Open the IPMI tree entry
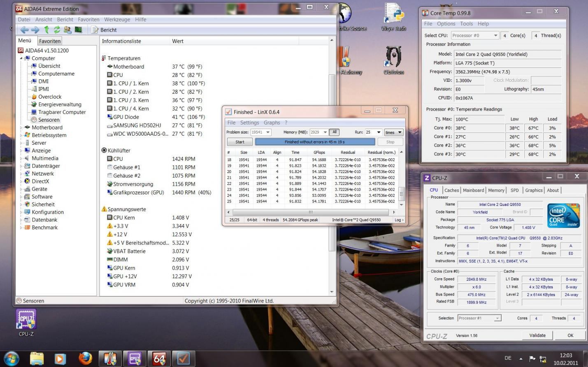This screenshot has height=367, width=588. click(x=40, y=89)
